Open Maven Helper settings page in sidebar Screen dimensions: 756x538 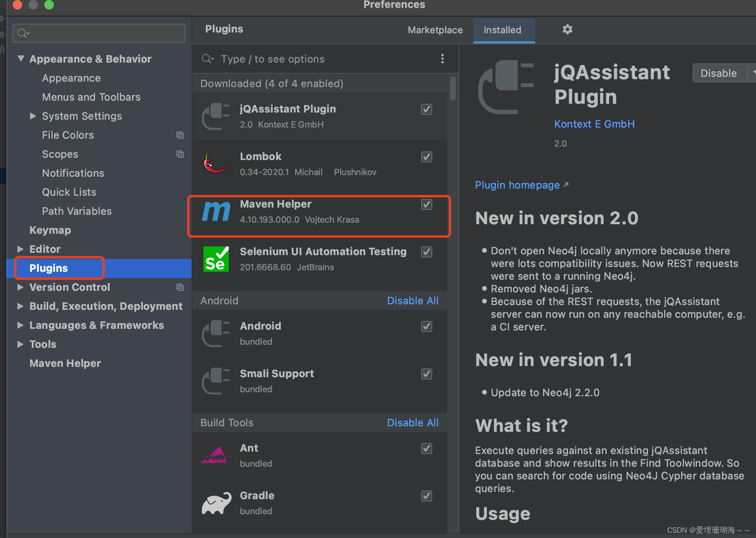pos(65,363)
